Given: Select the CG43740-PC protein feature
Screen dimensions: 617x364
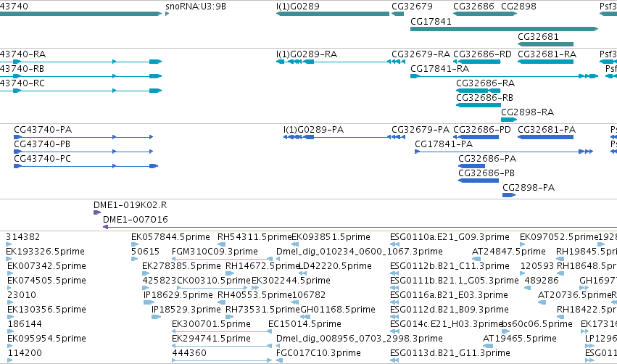Looking at the screenshot, I should 86,166.
